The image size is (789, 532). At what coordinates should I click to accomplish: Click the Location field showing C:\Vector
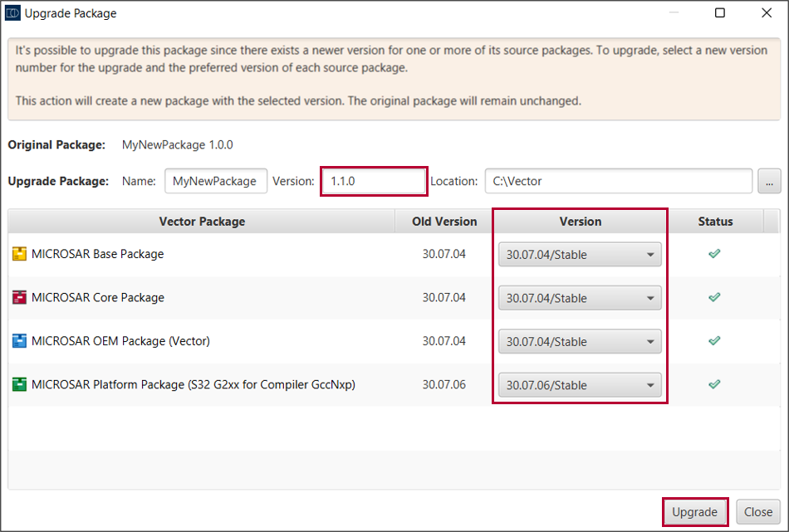point(619,181)
